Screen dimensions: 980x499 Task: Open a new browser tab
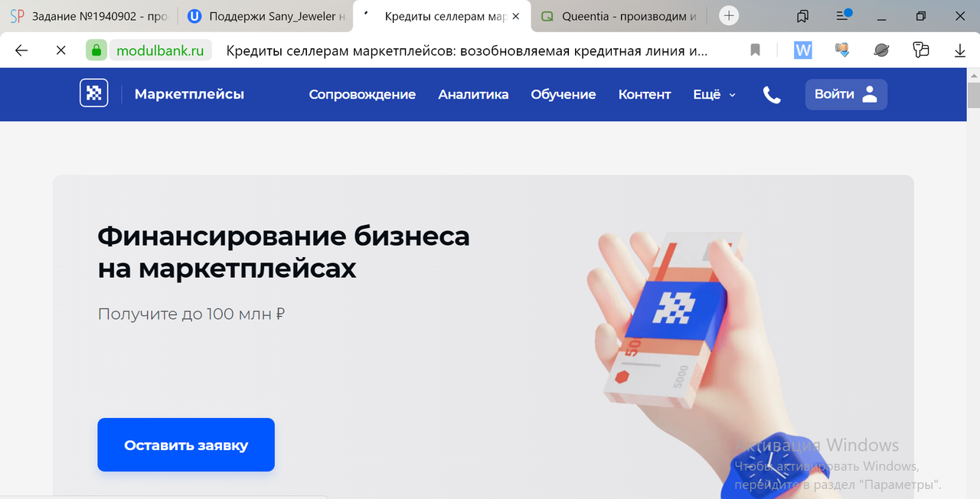coord(729,15)
